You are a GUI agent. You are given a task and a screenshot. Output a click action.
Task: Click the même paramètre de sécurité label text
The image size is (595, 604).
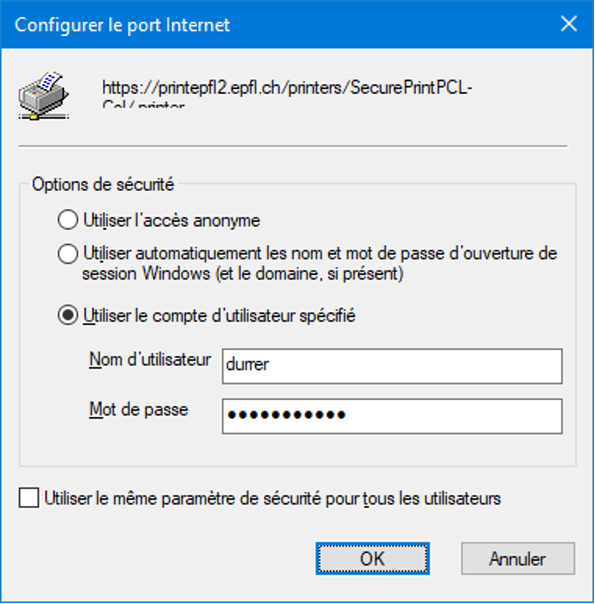pos(273,498)
